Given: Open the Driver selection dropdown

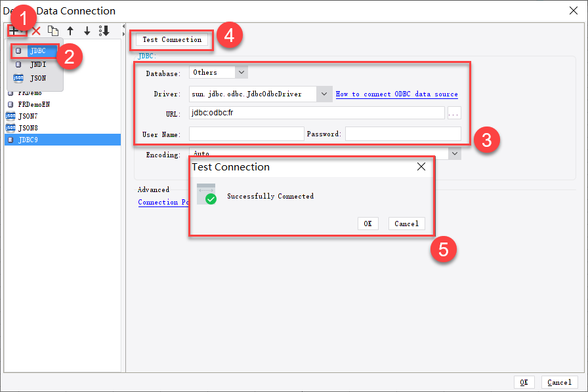Looking at the screenshot, I should tap(324, 94).
